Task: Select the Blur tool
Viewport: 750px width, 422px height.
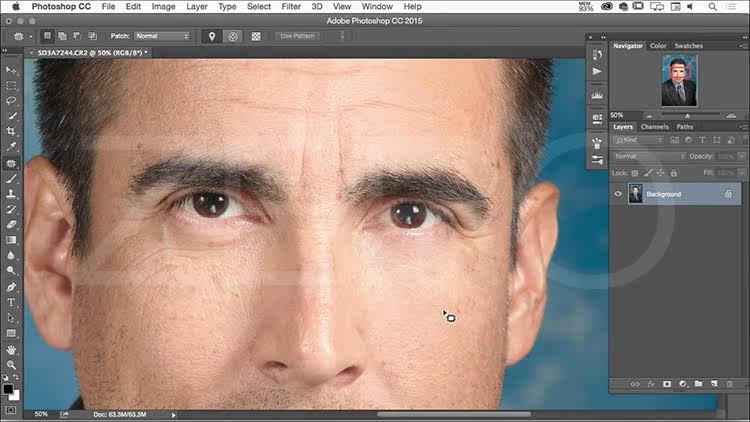Action: tap(11, 255)
